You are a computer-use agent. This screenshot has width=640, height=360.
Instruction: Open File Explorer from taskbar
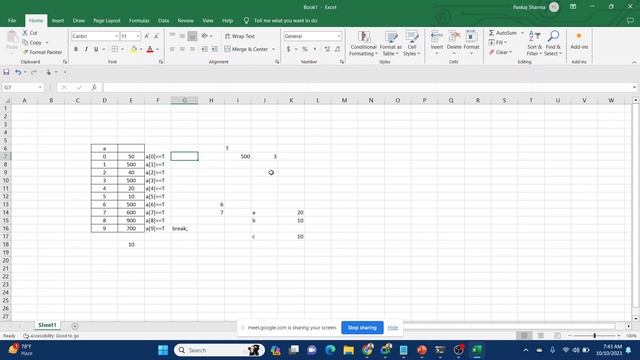[349, 350]
